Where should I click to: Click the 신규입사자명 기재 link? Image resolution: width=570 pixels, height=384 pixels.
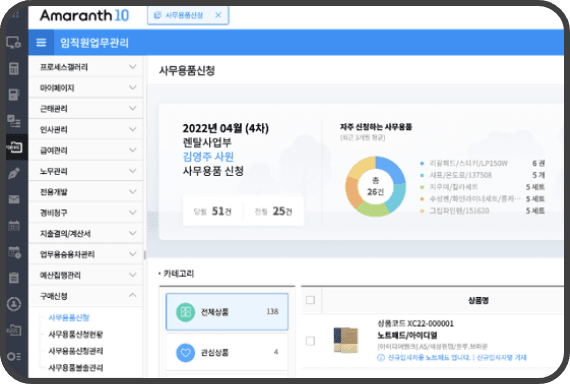pos(502,357)
